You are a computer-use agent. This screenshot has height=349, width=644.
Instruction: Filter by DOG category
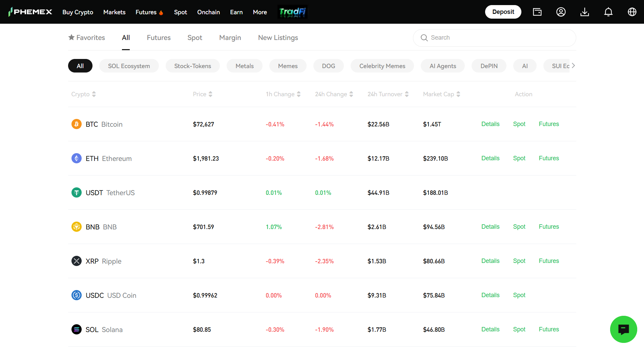click(x=329, y=66)
